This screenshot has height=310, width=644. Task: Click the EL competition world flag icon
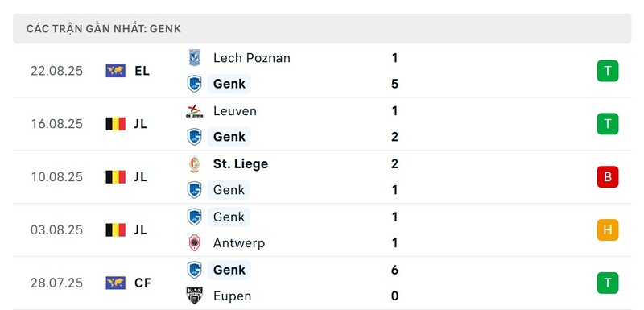pos(115,71)
